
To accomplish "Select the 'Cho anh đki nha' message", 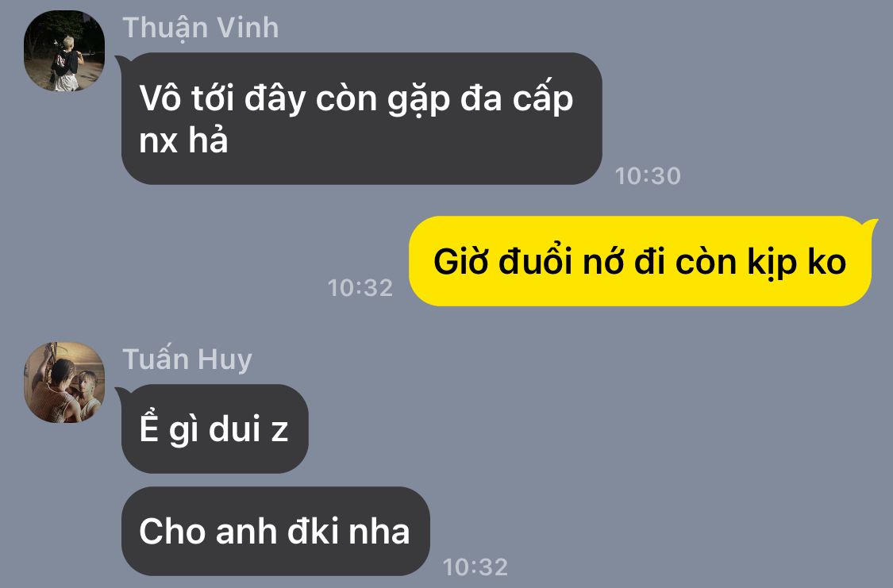I will point(275,531).
